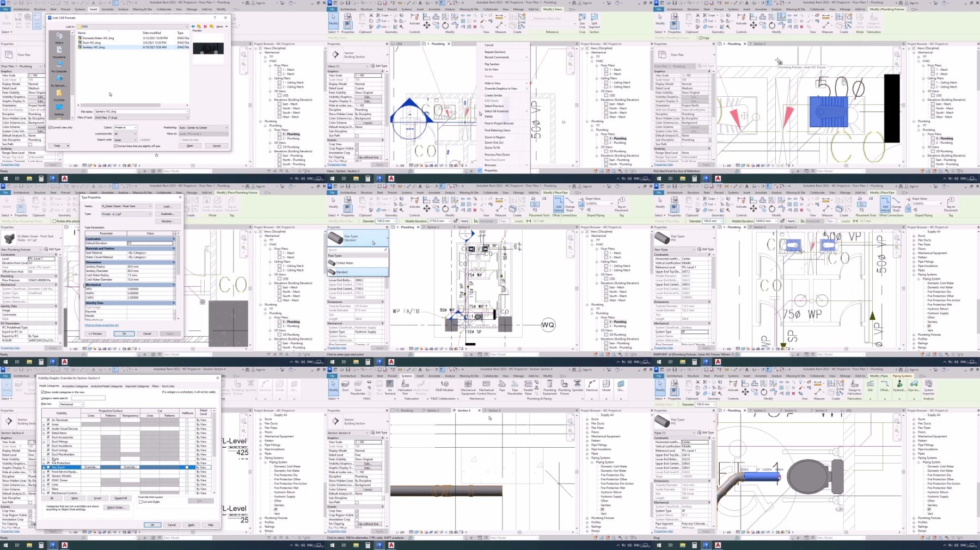Toggle Halftone checkbox on Flex Ducts row

[x=187, y=467]
